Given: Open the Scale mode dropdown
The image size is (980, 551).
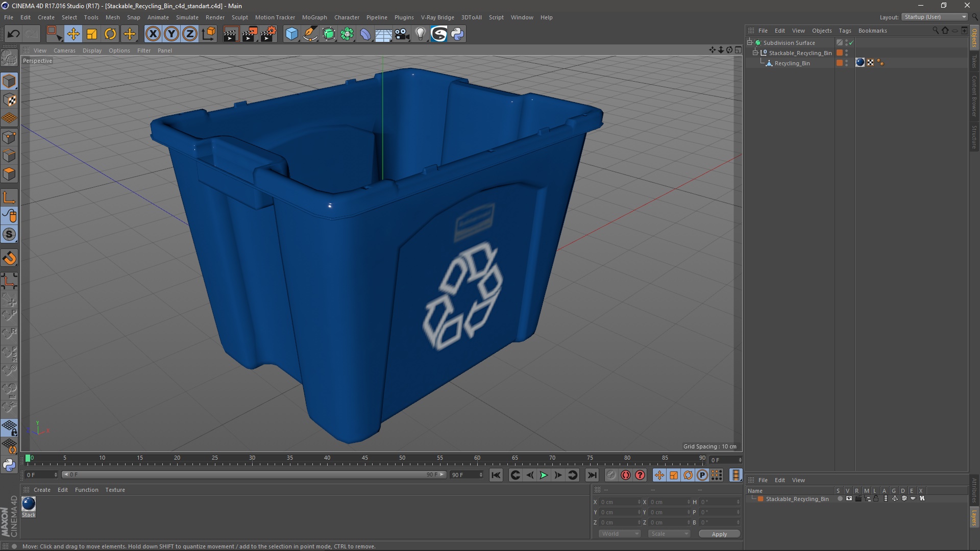Looking at the screenshot, I should point(669,534).
